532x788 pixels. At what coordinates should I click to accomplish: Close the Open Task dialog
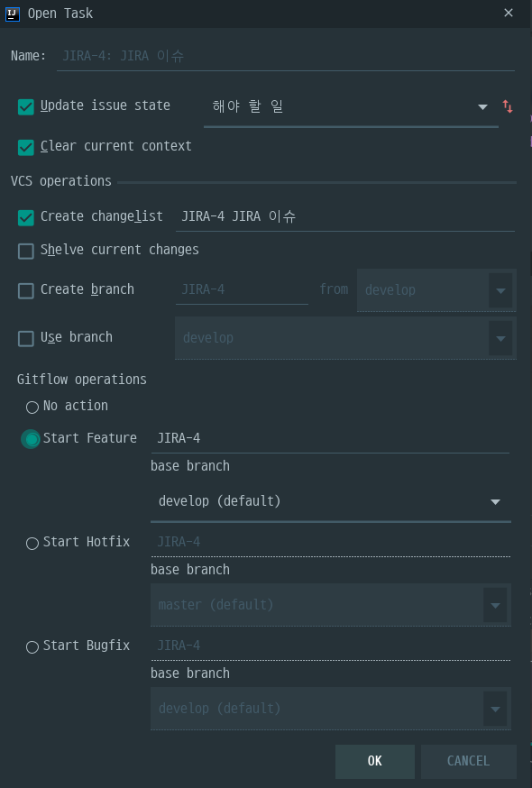coord(509,13)
